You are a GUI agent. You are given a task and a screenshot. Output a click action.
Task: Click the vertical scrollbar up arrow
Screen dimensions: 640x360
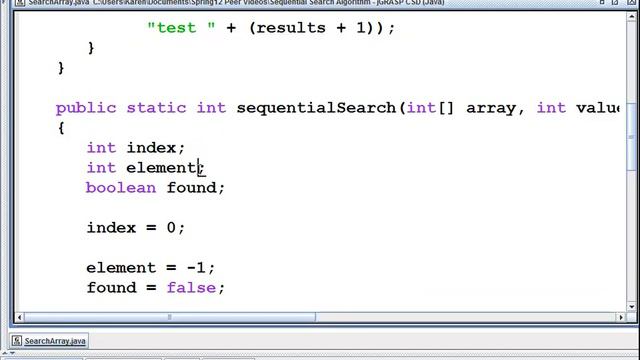point(632,16)
